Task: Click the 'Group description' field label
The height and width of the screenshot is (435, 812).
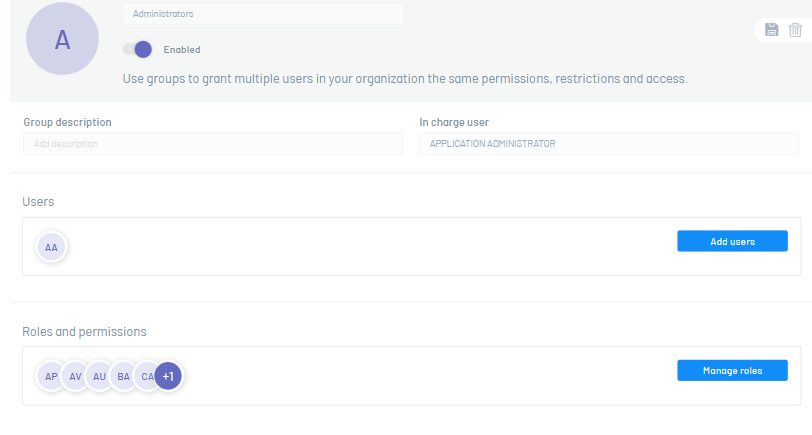Action: tap(67, 122)
